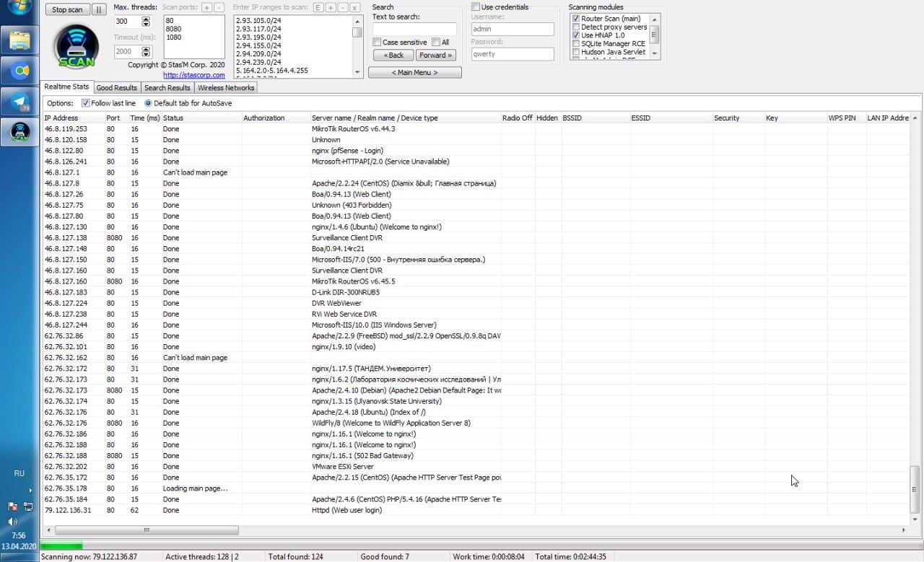924x562 pixels.
Task: Click the RU language indicator
Action: coord(19,473)
